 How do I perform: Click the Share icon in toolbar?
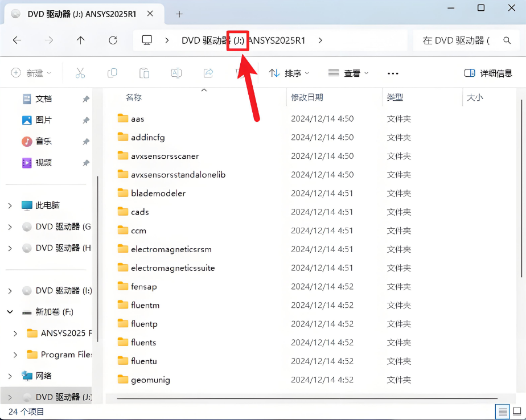[x=208, y=73]
